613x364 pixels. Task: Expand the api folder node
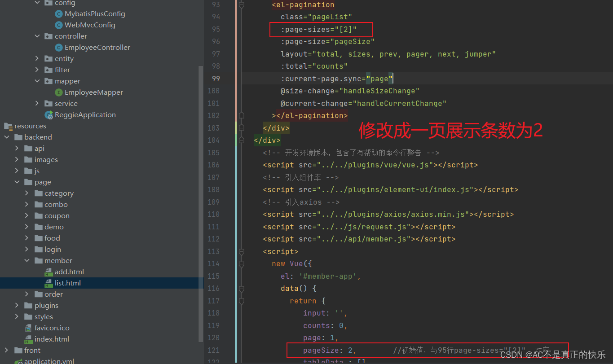point(17,149)
